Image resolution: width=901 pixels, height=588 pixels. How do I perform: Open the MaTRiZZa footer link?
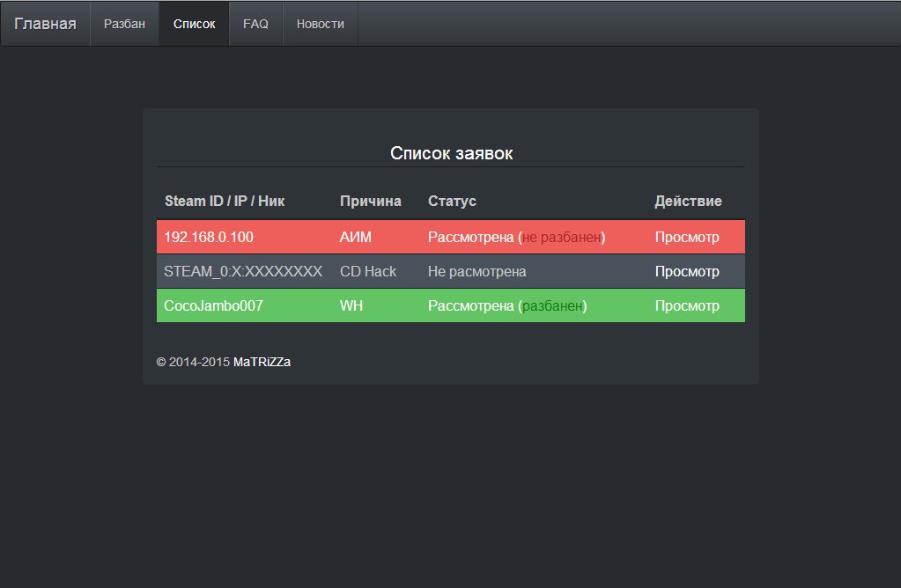click(x=262, y=363)
